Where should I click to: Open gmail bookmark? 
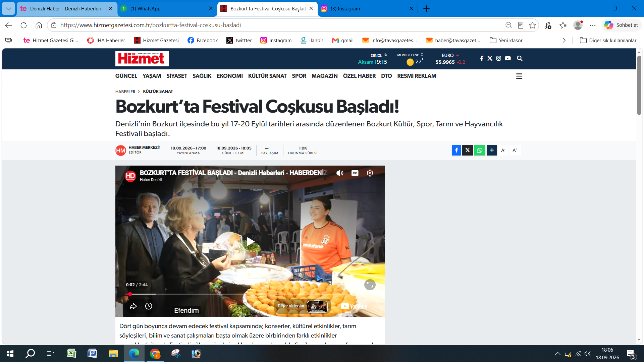click(343, 40)
